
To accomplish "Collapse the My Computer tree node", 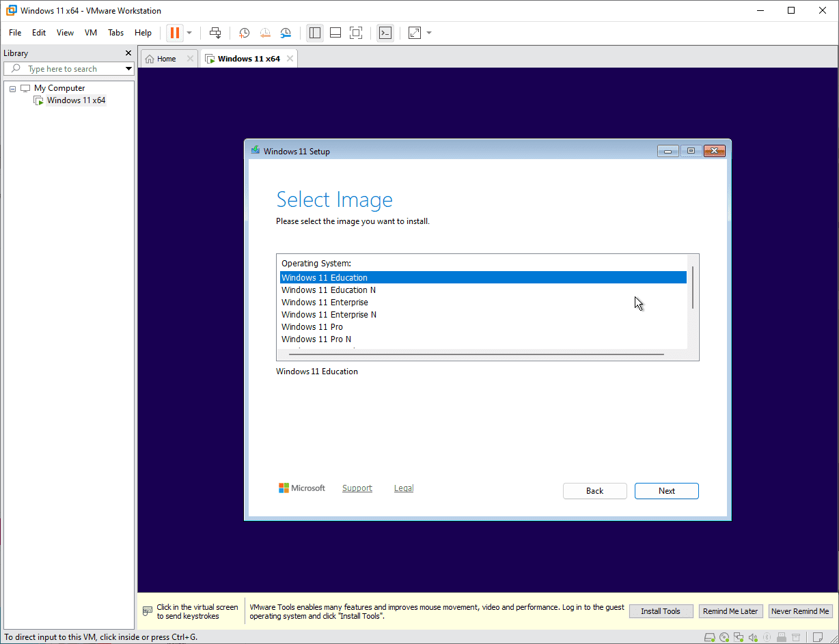I will pos(12,88).
